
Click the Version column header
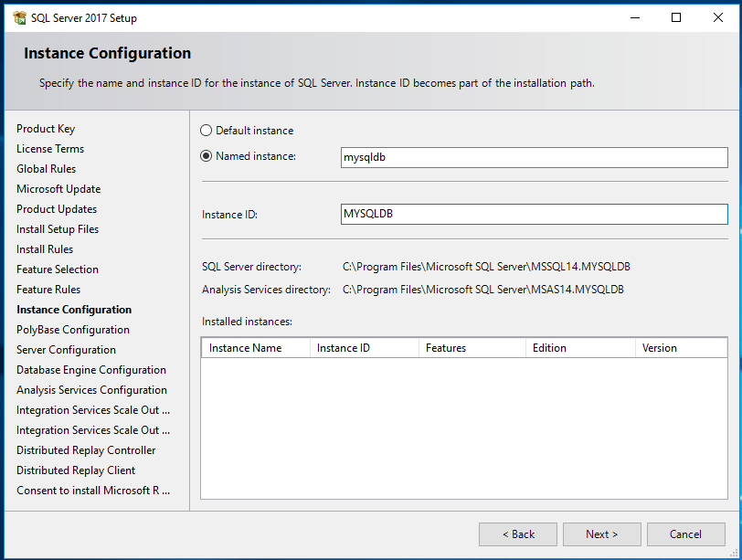click(659, 348)
